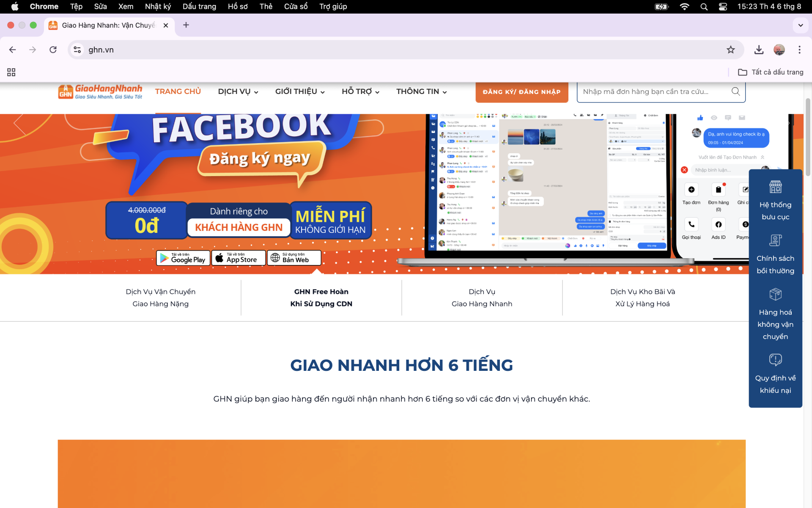Click previous banner slide arrow

point(19,123)
